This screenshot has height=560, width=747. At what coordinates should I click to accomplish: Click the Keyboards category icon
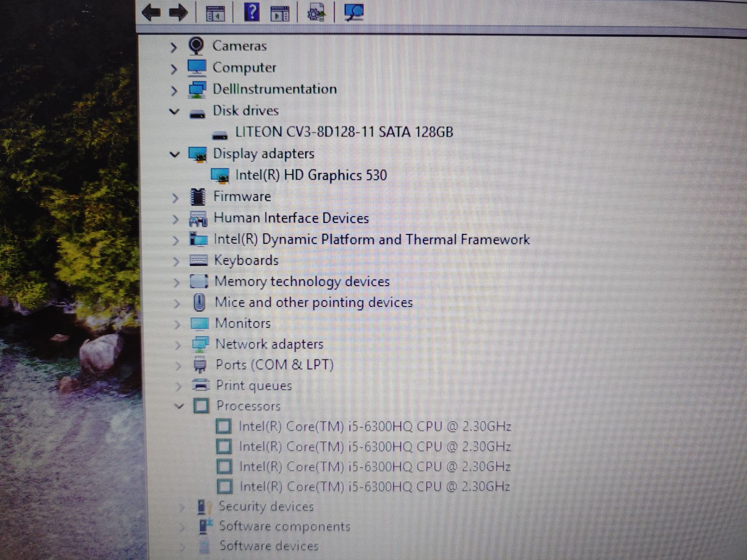pos(198,260)
